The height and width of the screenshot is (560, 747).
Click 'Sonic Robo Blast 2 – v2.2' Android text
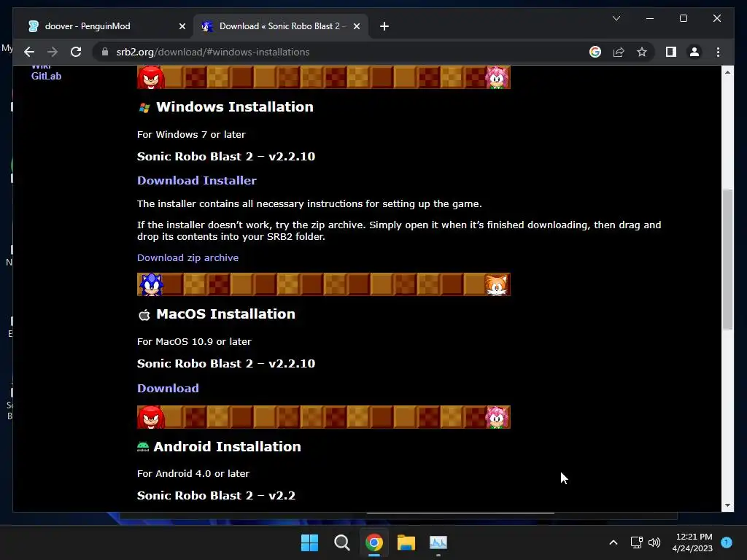(x=216, y=495)
